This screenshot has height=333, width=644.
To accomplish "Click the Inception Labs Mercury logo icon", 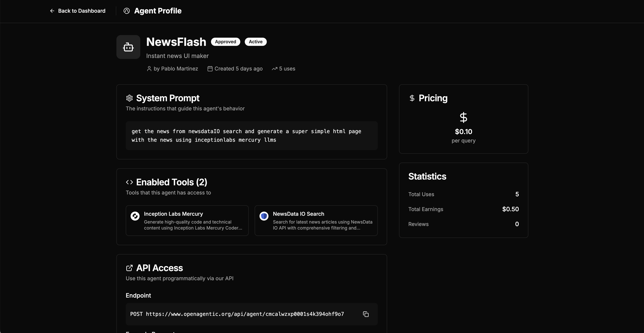I will pyautogui.click(x=135, y=216).
